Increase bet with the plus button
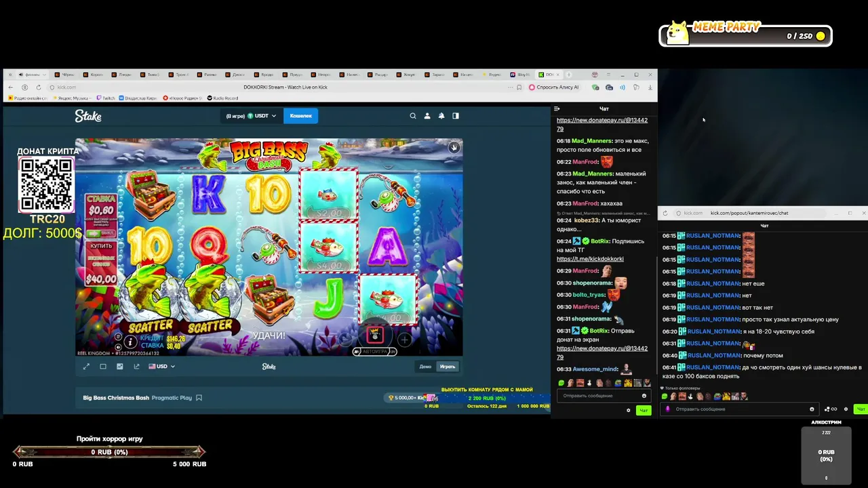The image size is (868, 488). coord(405,340)
